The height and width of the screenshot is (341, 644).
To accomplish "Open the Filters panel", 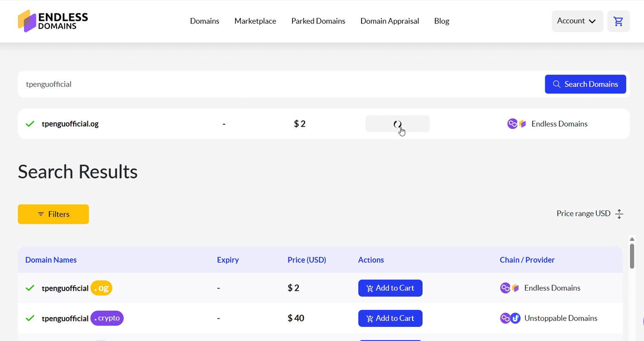I will click(x=53, y=214).
